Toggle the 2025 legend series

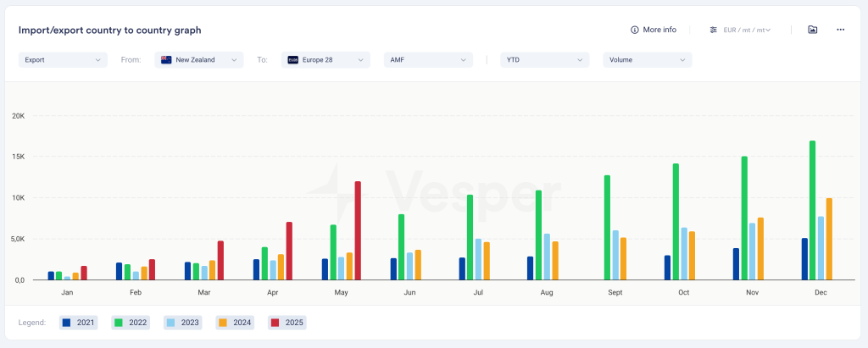pos(287,323)
